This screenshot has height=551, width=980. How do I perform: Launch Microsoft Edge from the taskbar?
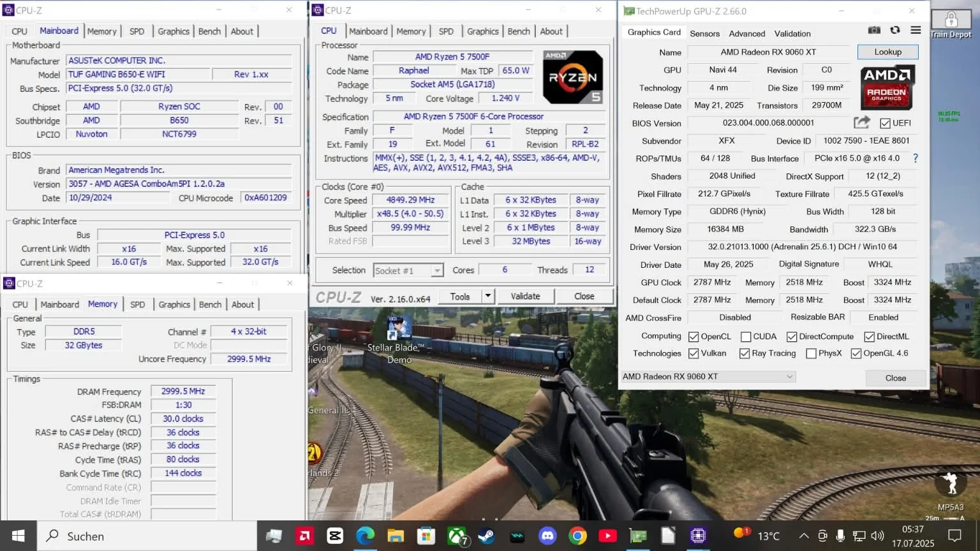click(365, 536)
